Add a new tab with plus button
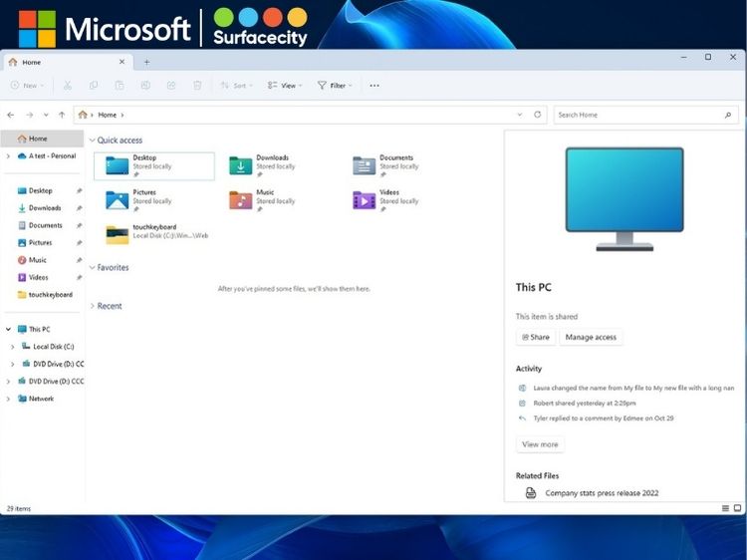 coord(146,62)
